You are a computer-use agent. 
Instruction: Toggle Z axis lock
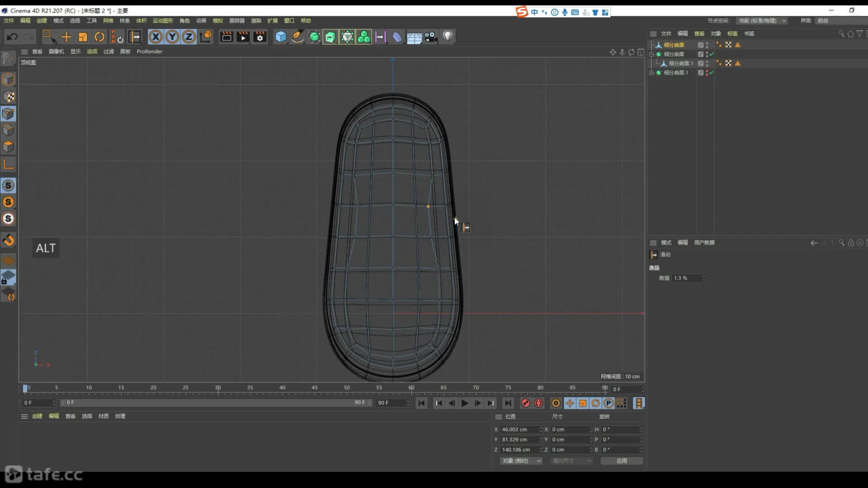tap(189, 37)
